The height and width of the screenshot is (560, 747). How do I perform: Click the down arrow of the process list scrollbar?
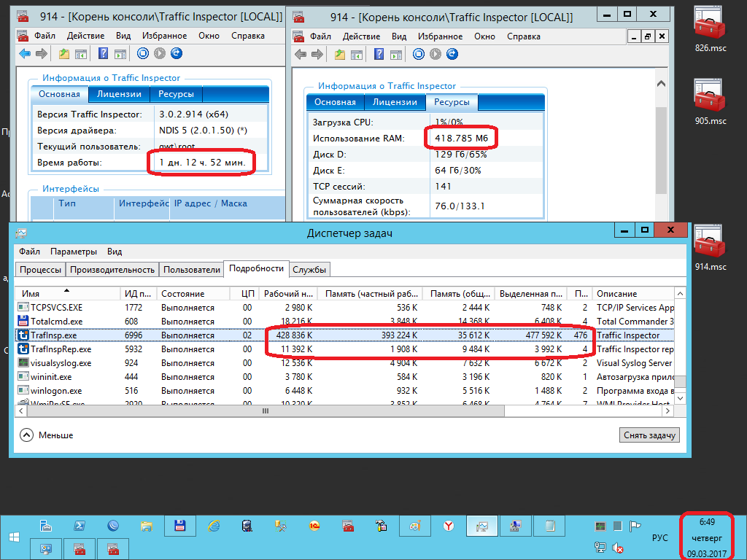click(x=681, y=398)
